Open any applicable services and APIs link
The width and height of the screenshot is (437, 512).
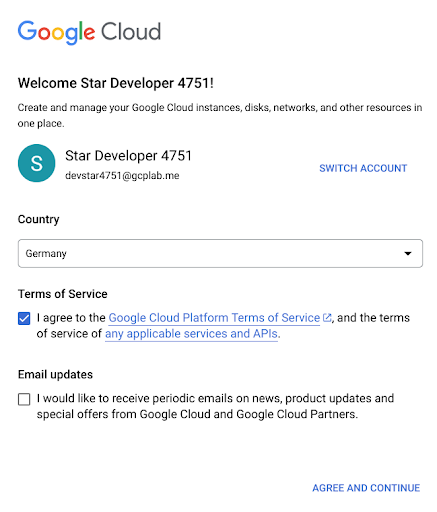point(191,334)
